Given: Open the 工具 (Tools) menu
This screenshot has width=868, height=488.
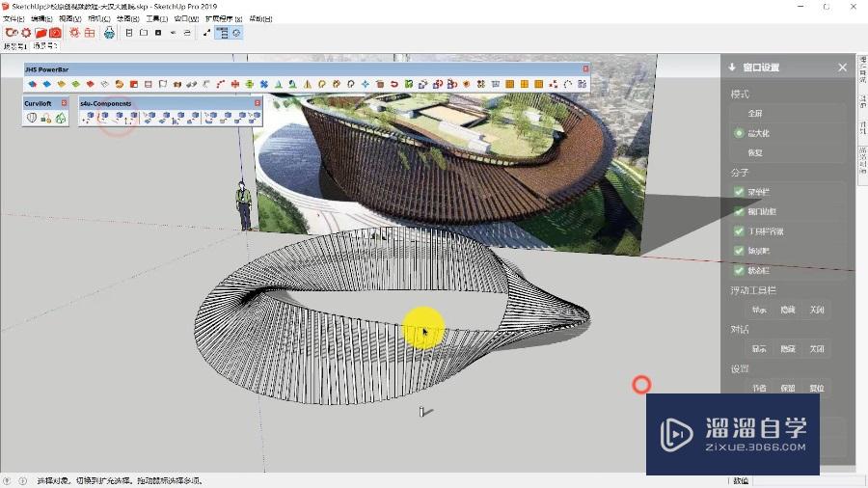Looking at the screenshot, I should click(156, 19).
